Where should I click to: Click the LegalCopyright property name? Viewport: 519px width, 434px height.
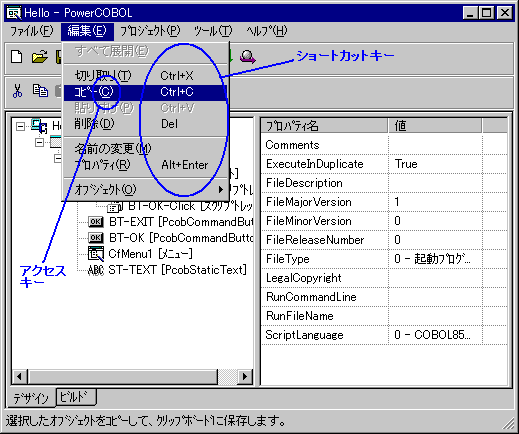click(303, 278)
